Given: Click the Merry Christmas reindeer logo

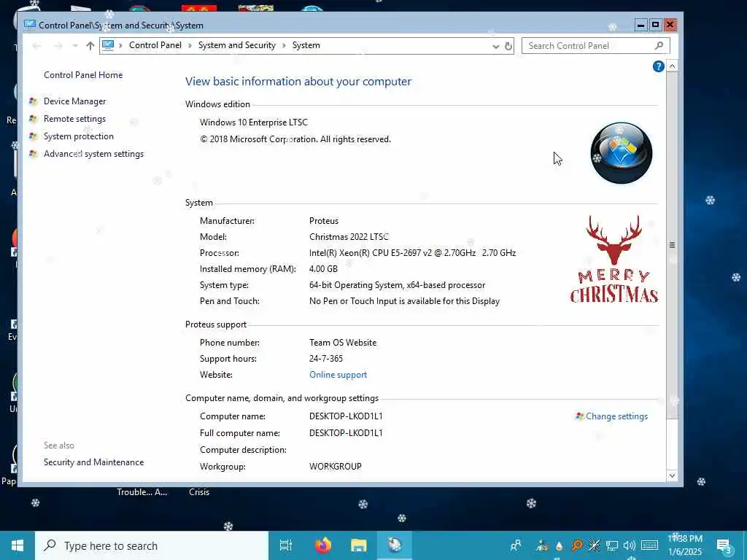Looking at the screenshot, I should pos(614,260).
